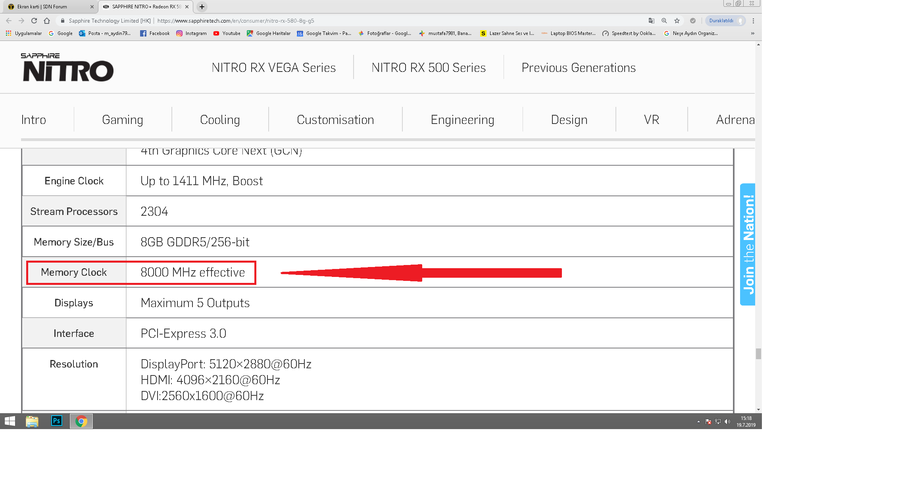Go to the Intro section tab
The height and width of the screenshot is (503, 900).
tap(33, 119)
